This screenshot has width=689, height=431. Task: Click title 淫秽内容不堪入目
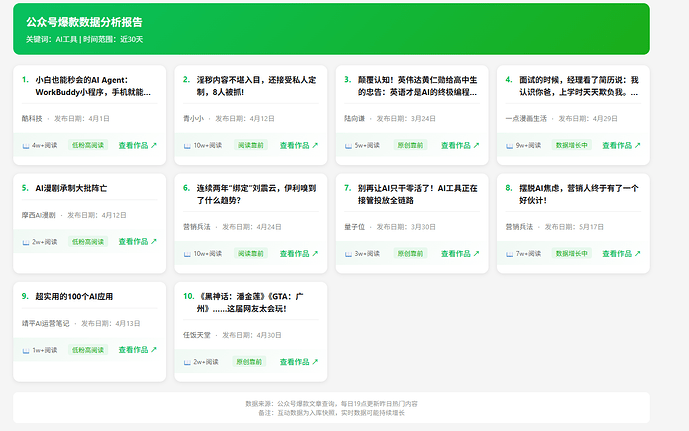(x=256, y=86)
